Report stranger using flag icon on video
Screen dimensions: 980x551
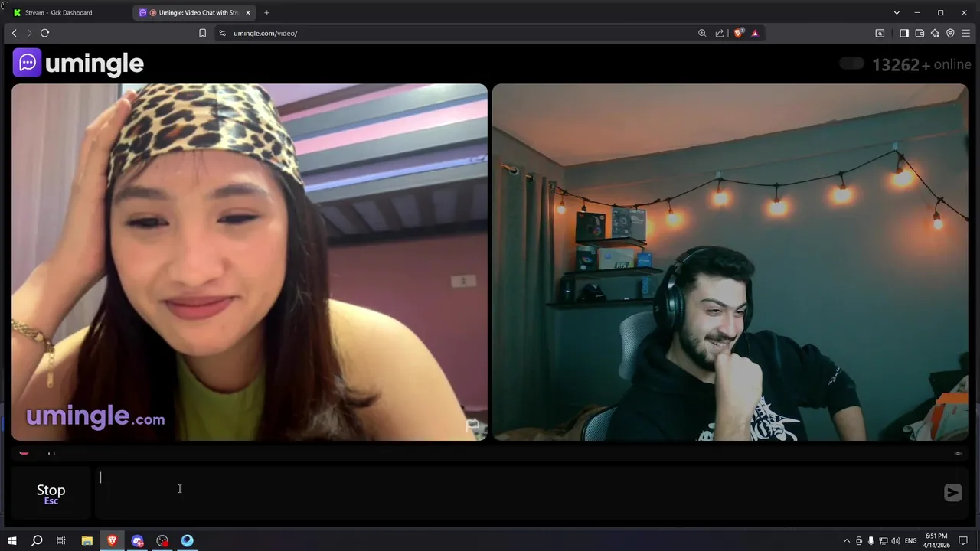click(x=472, y=425)
